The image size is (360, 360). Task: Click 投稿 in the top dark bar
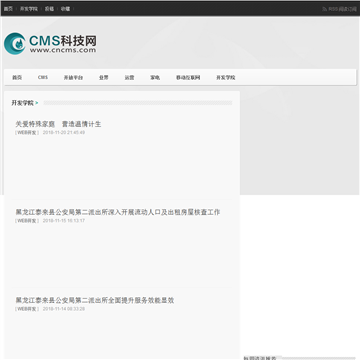point(49,9)
